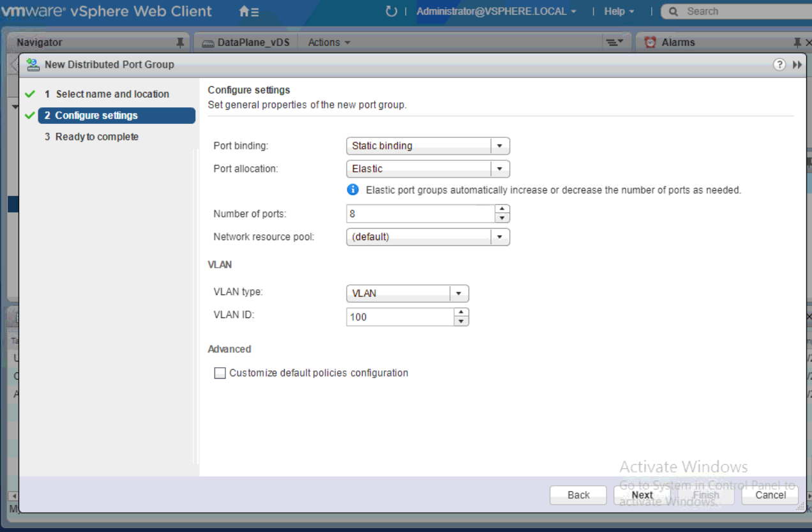812x532 pixels.
Task: Select step 3 Ready to complete
Action: click(x=91, y=137)
